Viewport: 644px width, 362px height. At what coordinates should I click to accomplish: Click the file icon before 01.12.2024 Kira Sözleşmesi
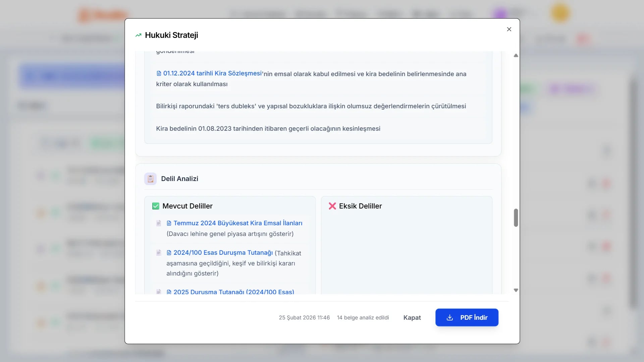[159, 73]
